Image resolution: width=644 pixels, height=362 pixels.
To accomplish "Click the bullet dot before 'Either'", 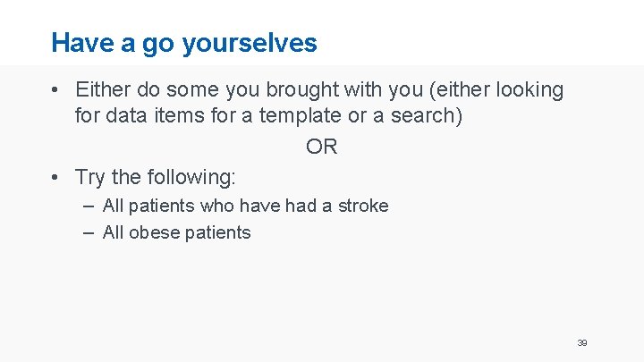I will 55,90.
